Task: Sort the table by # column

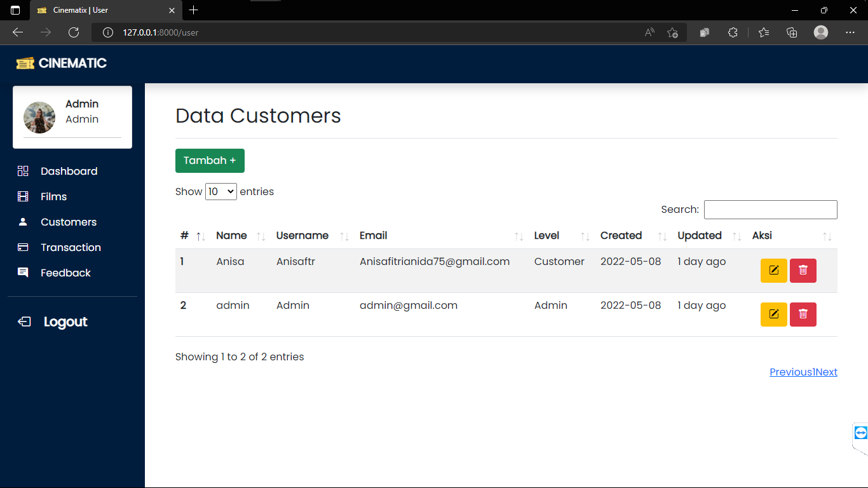Action: tap(193, 236)
